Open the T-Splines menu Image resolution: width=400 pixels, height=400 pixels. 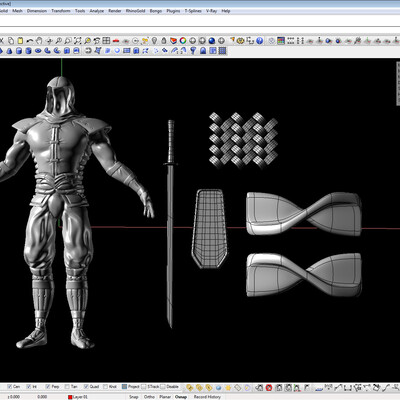pos(193,11)
